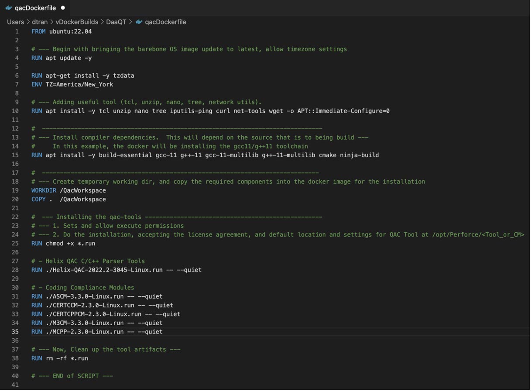The height and width of the screenshot is (392, 532).
Task: Click the Docker icon in the breadcrumb path
Action: (x=139, y=22)
